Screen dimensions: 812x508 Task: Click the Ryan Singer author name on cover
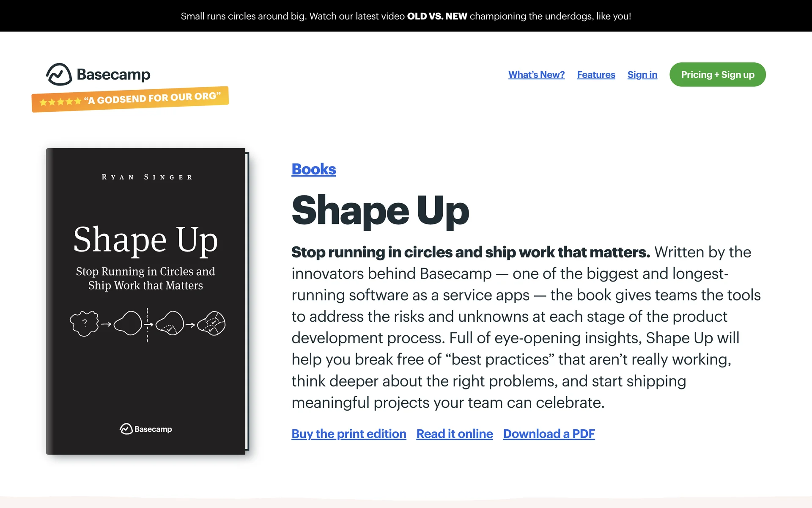pos(147,177)
